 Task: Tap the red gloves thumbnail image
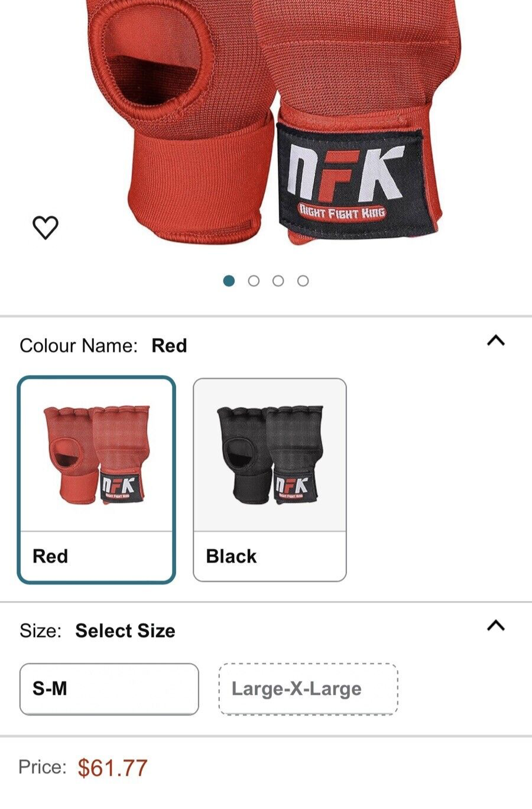tap(96, 454)
